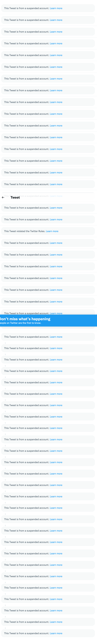Viewport: 97px width, 644px height.
Task: Click the bottommost suspended account notice text
Action: [26, 633]
